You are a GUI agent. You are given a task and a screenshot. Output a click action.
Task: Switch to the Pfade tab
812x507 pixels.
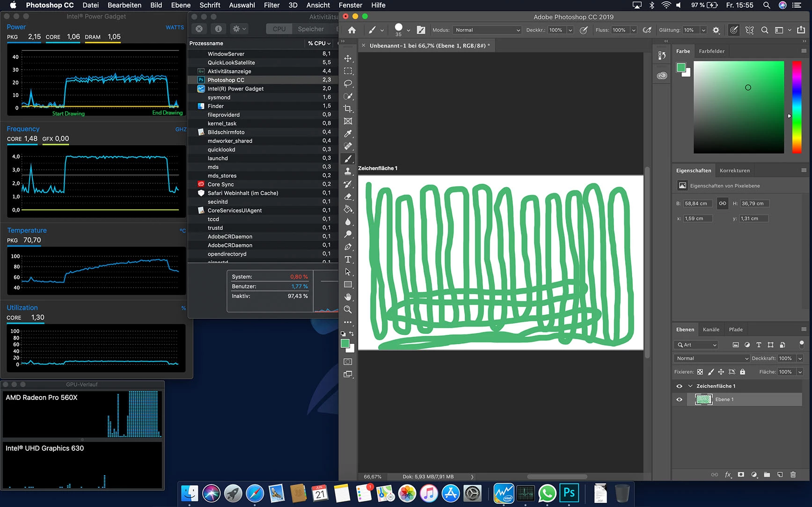click(x=736, y=329)
